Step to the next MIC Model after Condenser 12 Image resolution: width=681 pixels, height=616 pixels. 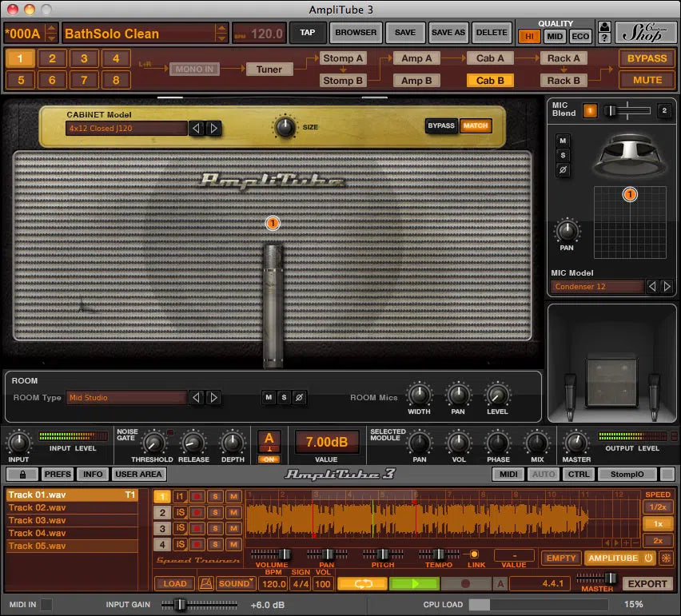point(667,287)
